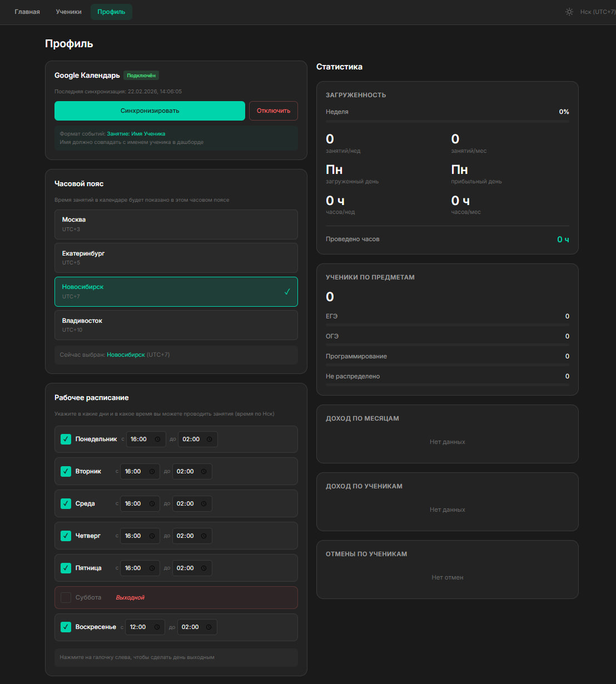Open clock picker for Friday start time

152,568
